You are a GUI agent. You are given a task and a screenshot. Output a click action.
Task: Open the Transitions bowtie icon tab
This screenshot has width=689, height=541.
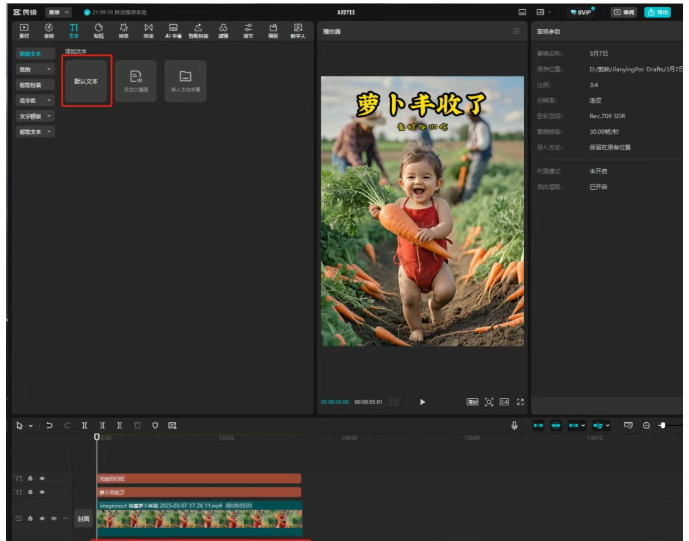pyautogui.click(x=149, y=31)
